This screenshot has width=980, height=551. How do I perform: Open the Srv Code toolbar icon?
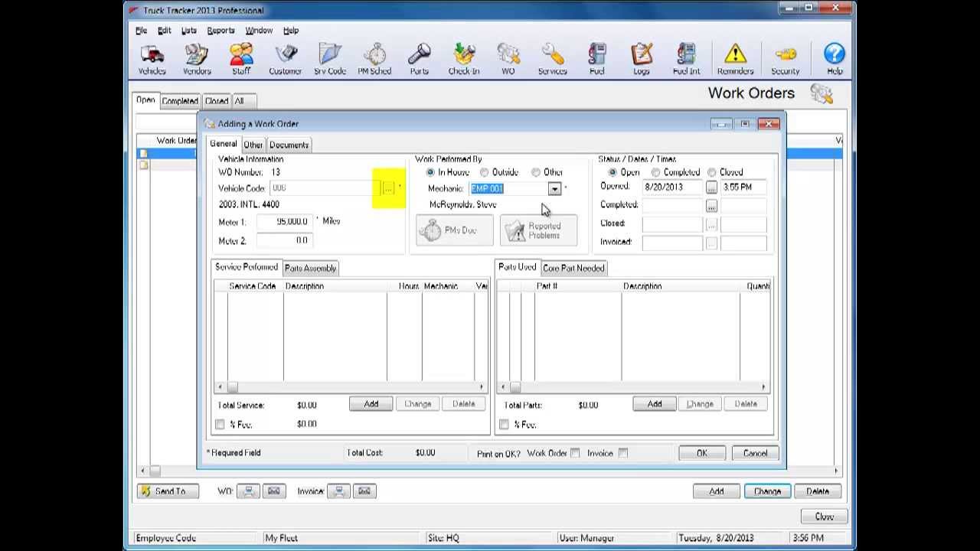(330, 60)
